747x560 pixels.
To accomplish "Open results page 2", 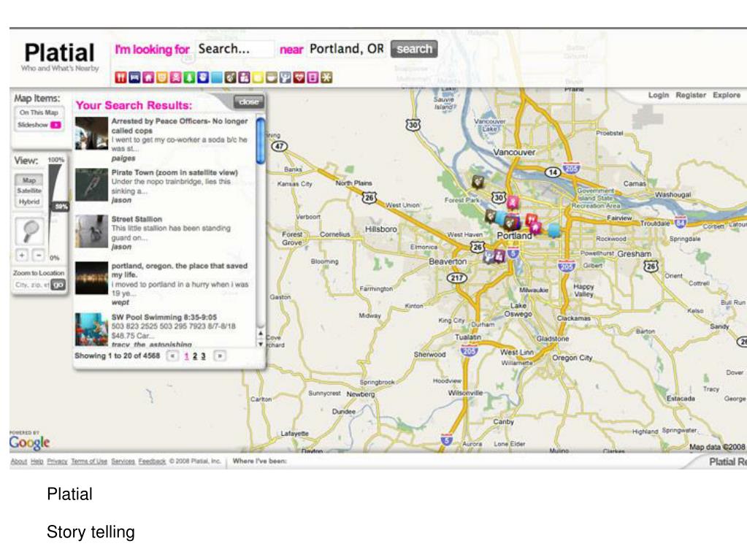I will (195, 356).
